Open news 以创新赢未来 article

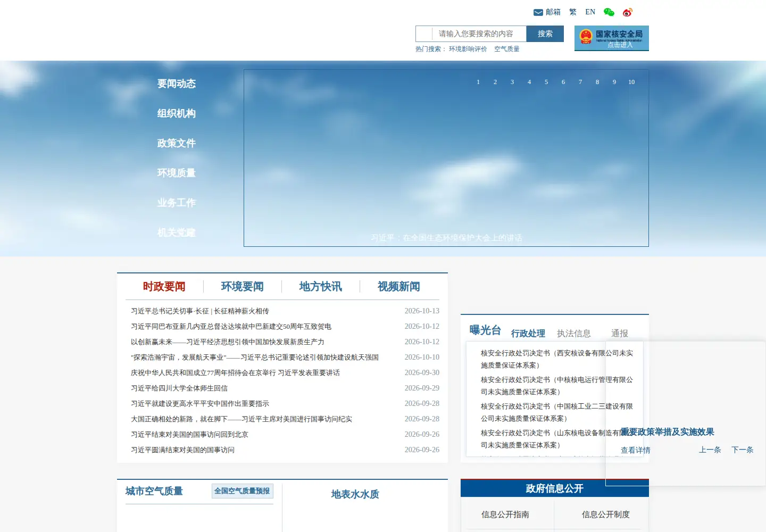228,342
